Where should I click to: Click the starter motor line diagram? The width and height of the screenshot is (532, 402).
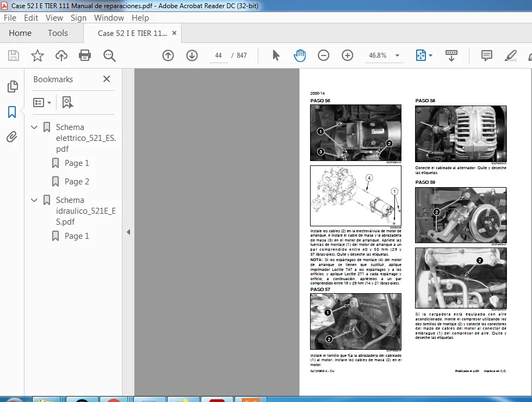(x=356, y=196)
